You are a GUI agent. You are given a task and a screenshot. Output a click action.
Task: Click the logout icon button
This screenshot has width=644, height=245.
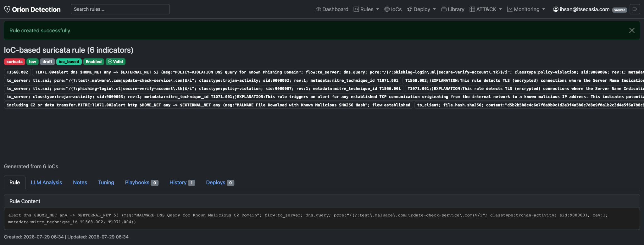click(x=635, y=9)
